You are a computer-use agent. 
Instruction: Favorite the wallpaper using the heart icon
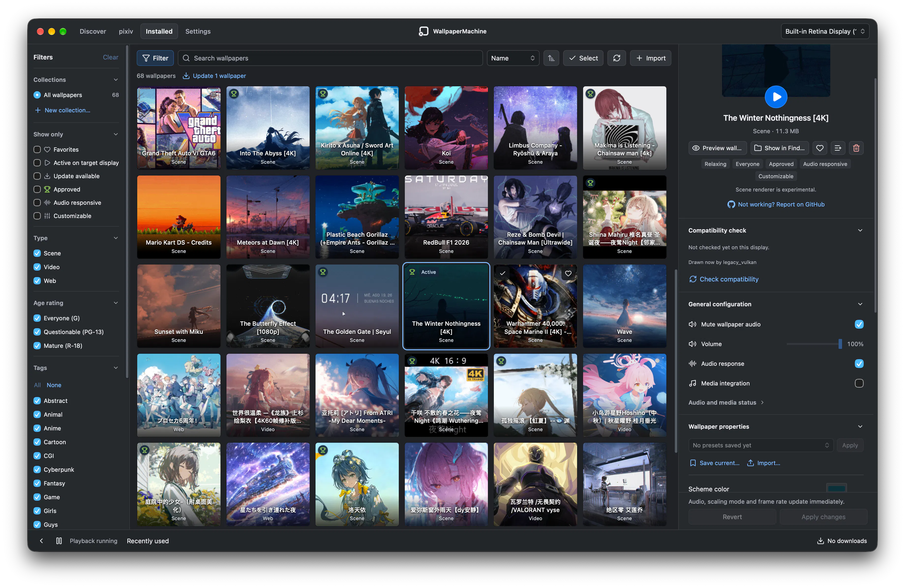(x=819, y=148)
